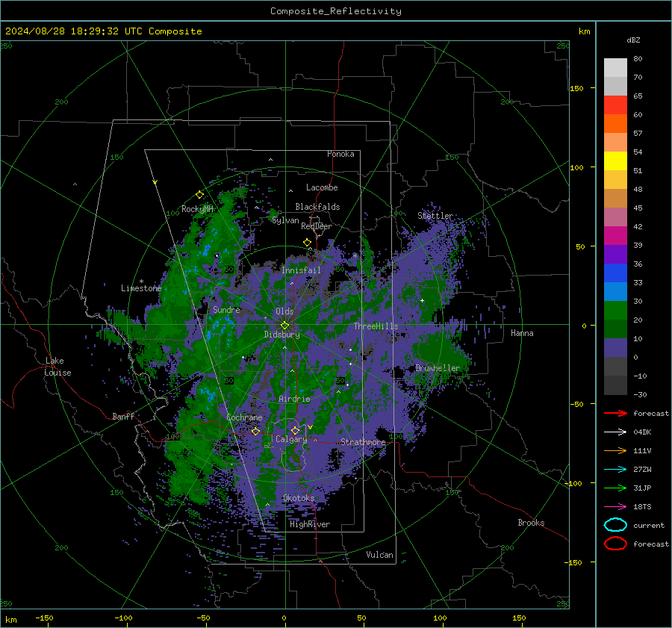Select the green 20-30 dBZ swatch
The height and width of the screenshot is (628, 672).
click(x=615, y=311)
